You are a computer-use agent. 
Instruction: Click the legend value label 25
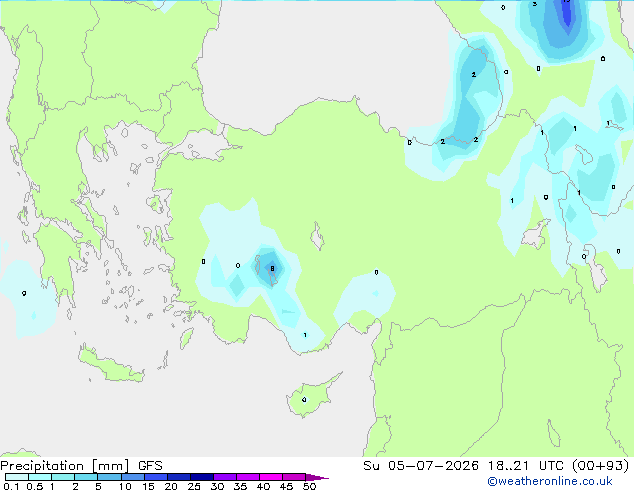point(194,486)
